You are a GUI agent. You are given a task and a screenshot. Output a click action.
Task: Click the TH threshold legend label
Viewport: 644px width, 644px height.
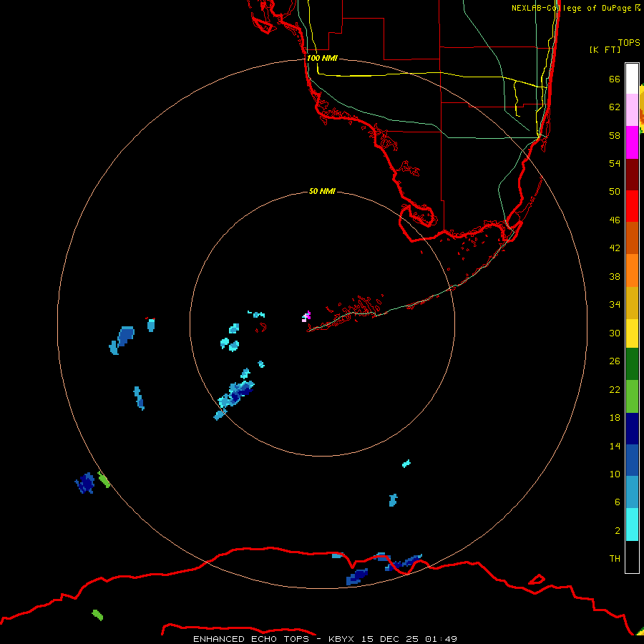click(x=615, y=559)
